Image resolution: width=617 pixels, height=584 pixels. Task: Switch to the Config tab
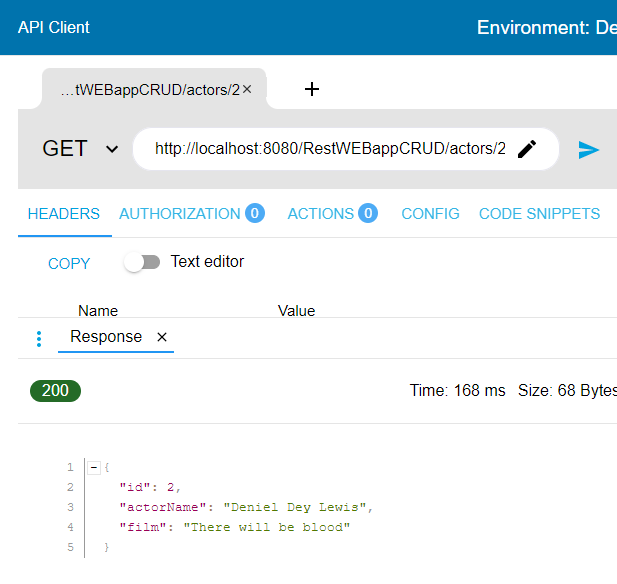point(430,214)
